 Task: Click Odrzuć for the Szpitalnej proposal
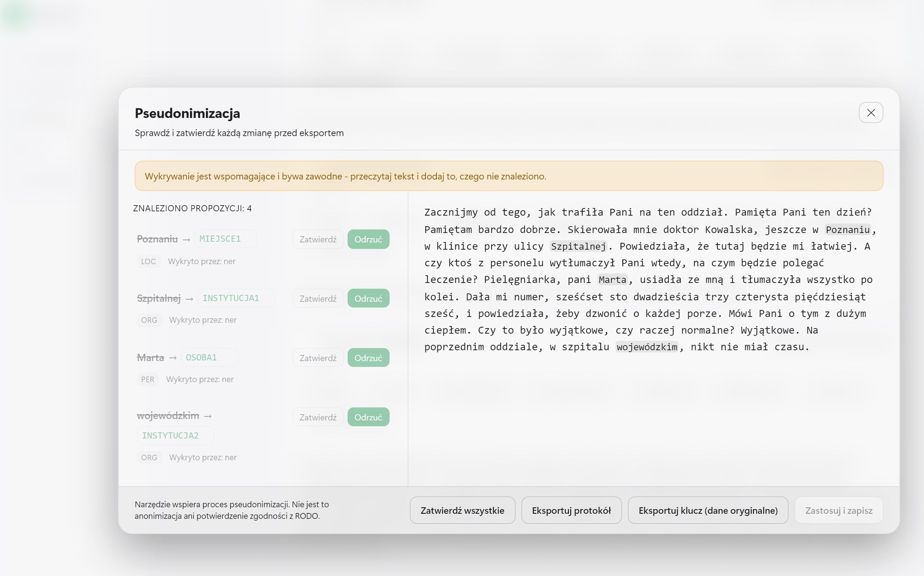(368, 299)
